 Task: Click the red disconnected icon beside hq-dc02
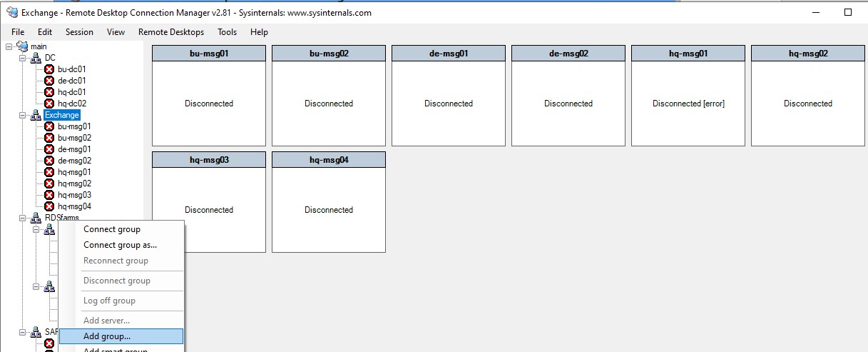tap(49, 104)
